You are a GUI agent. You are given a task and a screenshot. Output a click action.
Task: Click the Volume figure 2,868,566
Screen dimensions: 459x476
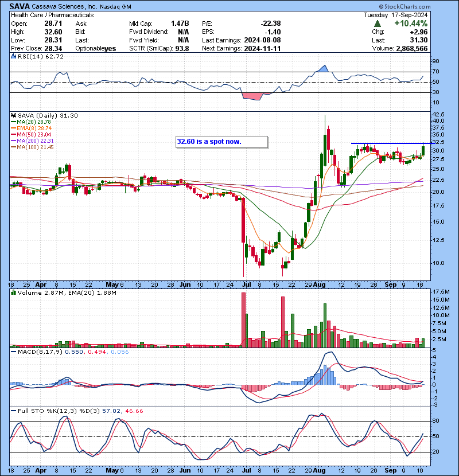[411, 49]
